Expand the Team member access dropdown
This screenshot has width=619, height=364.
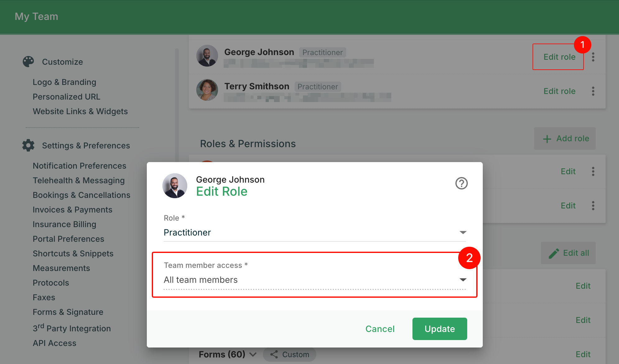click(314, 280)
